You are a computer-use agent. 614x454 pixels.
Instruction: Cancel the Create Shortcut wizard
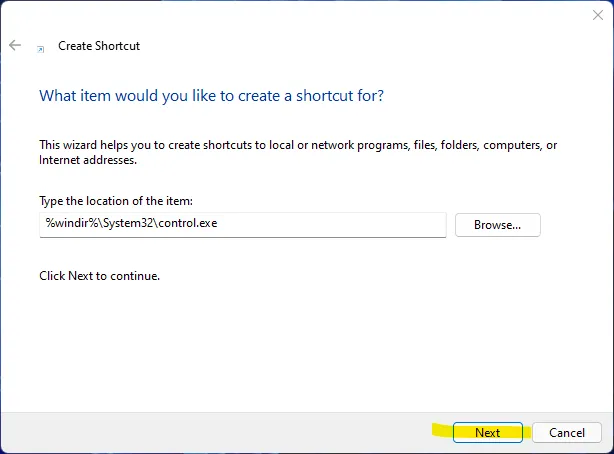tap(567, 432)
